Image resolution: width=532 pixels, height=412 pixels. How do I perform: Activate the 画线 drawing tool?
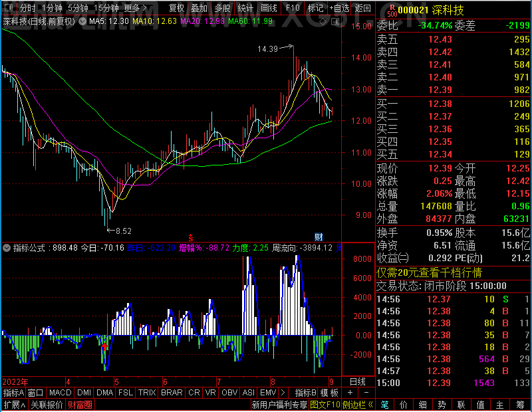coord(269,8)
